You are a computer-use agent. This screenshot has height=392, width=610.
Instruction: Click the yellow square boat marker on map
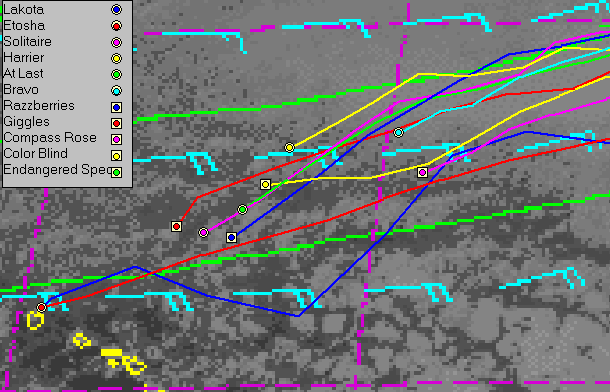click(x=265, y=184)
